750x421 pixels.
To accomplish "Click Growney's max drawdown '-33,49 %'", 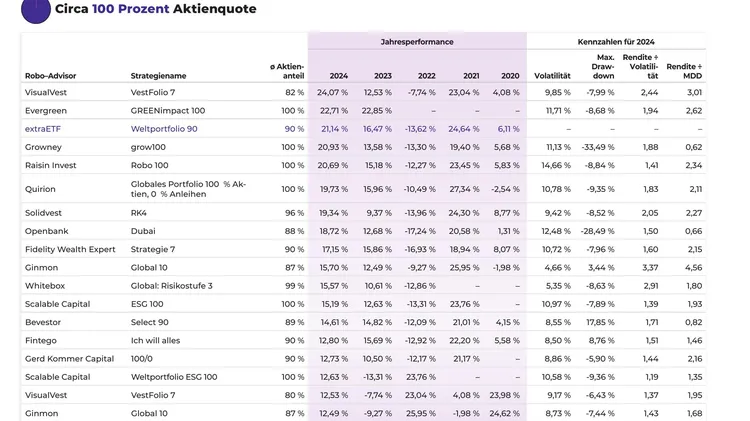I will pyautogui.click(x=598, y=147).
